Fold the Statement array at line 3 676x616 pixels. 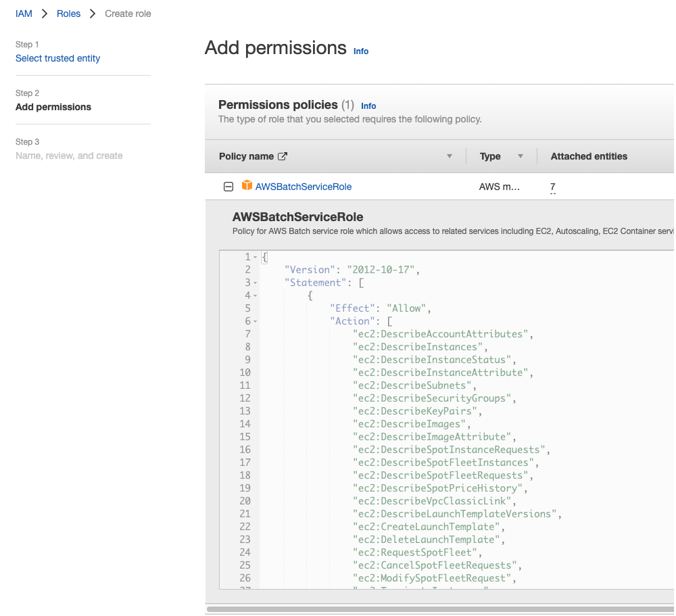(x=256, y=283)
